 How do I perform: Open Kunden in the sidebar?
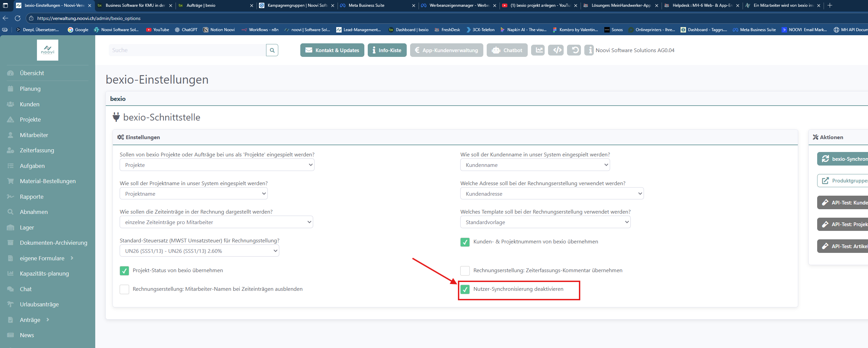pyautogui.click(x=29, y=104)
